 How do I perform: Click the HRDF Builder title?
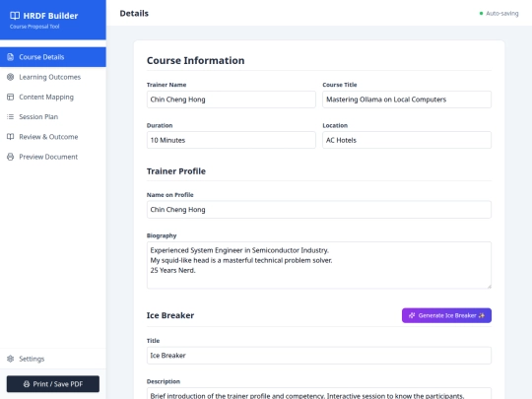[x=50, y=16]
